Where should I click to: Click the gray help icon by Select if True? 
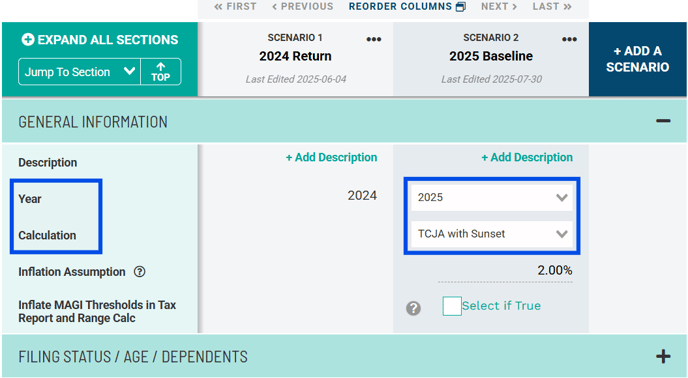(x=413, y=308)
